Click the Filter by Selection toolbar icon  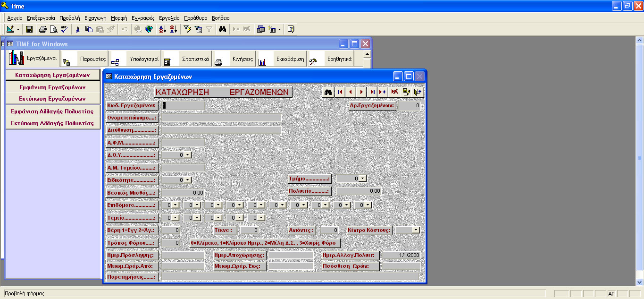pos(187,29)
